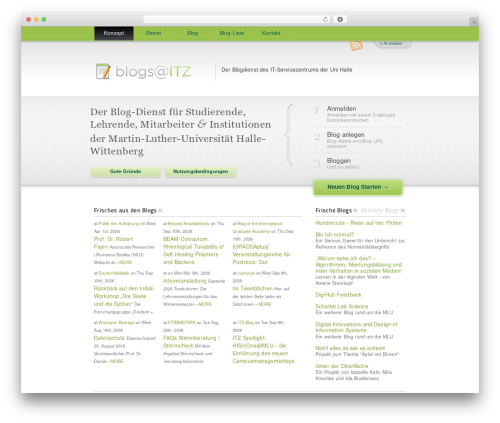This screenshot has height=423, width=500.
Task: Open the Prof. Dr. Robert Fajen post
Action: point(113,243)
